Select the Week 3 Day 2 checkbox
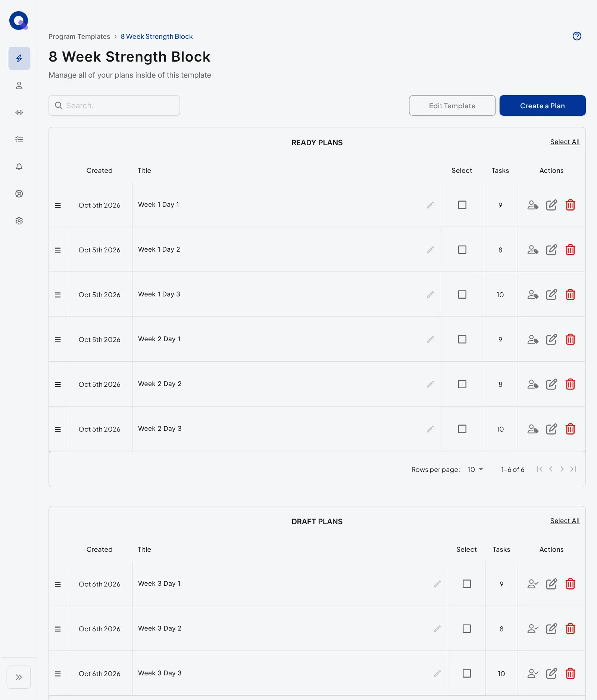The image size is (597, 700). (467, 629)
